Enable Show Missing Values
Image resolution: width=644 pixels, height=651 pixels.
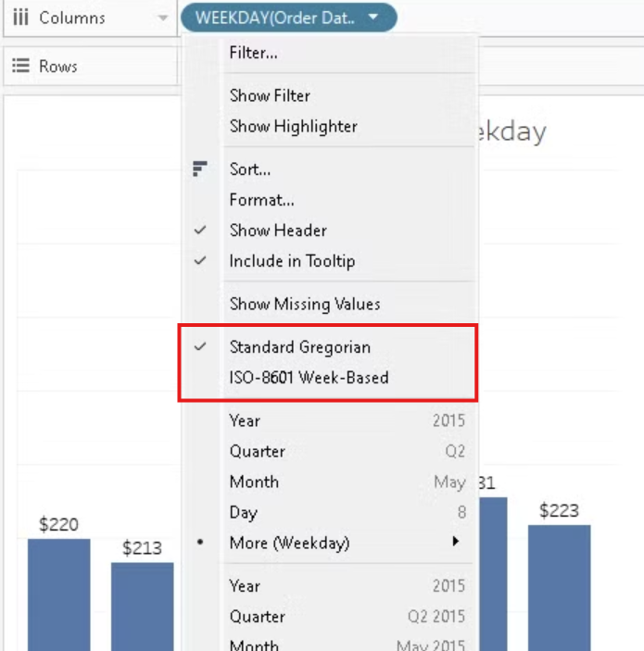[304, 304]
